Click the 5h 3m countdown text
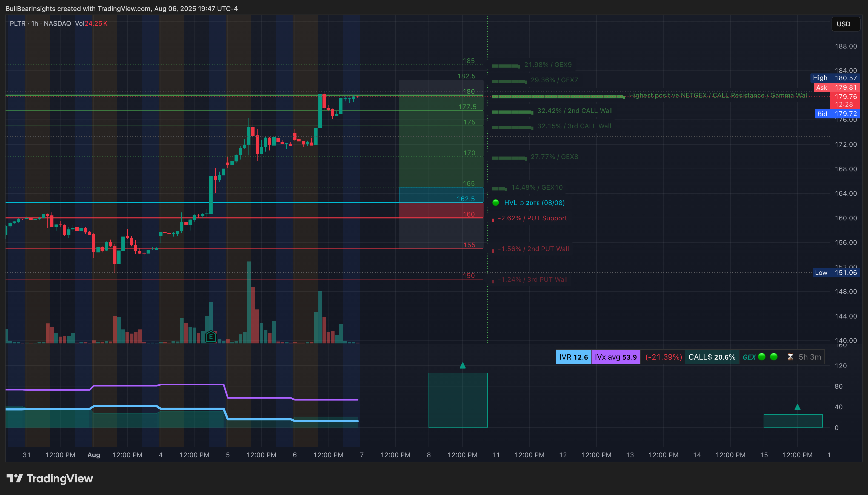Image resolution: width=868 pixels, height=495 pixels. click(x=810, y=357)
